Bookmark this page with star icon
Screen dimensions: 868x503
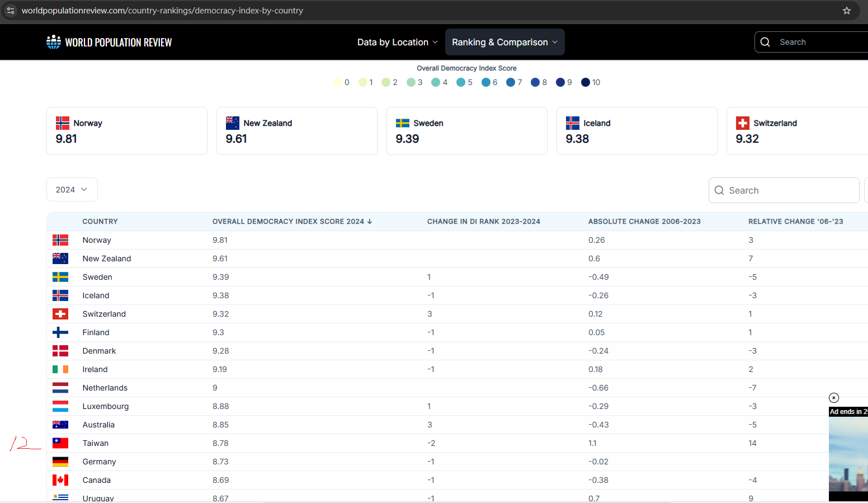(847, 11)
